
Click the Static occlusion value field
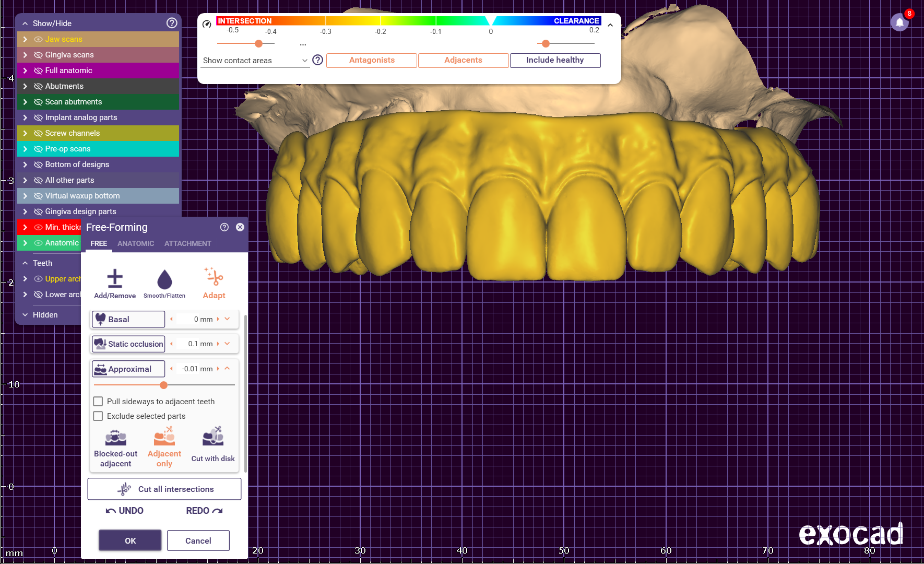click(x=200, y=344)
